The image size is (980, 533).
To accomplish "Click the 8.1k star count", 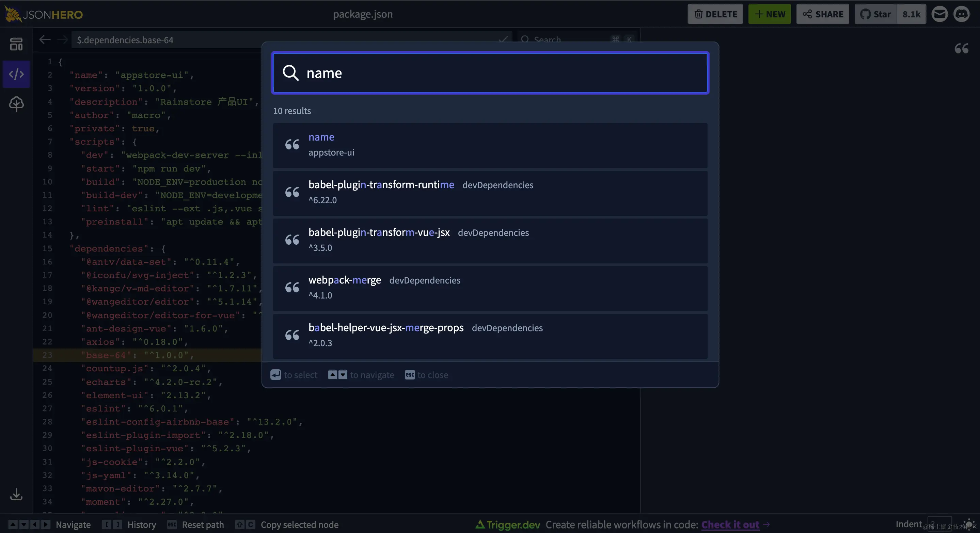I will (912, 14).
